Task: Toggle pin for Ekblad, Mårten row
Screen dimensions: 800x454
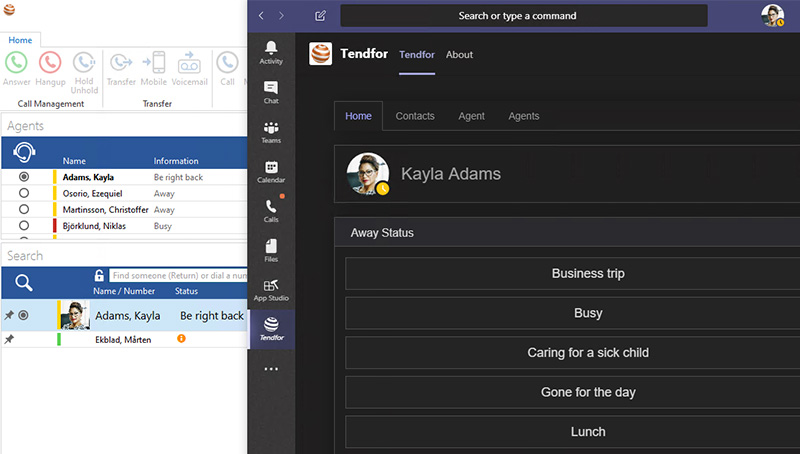Action: point(9,339)
